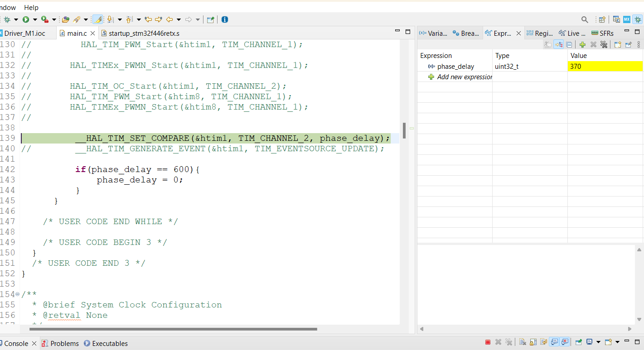Open the Help menu

pyautogui.click(x=31, y=8)
